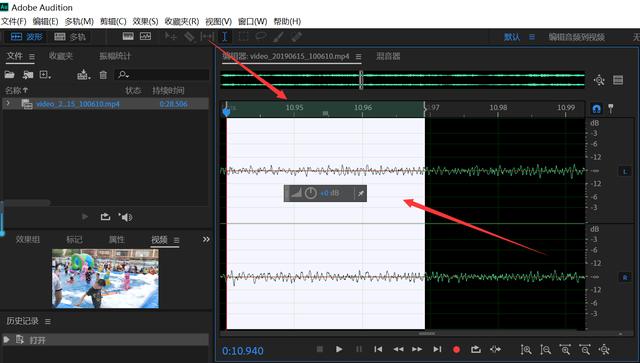Start playback with the play button
This screenshot has width=640, height=363.
339,349
